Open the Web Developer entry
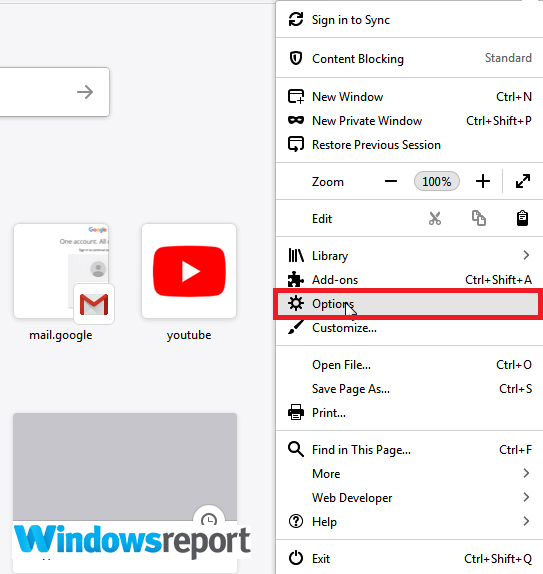 pos(409,497)
